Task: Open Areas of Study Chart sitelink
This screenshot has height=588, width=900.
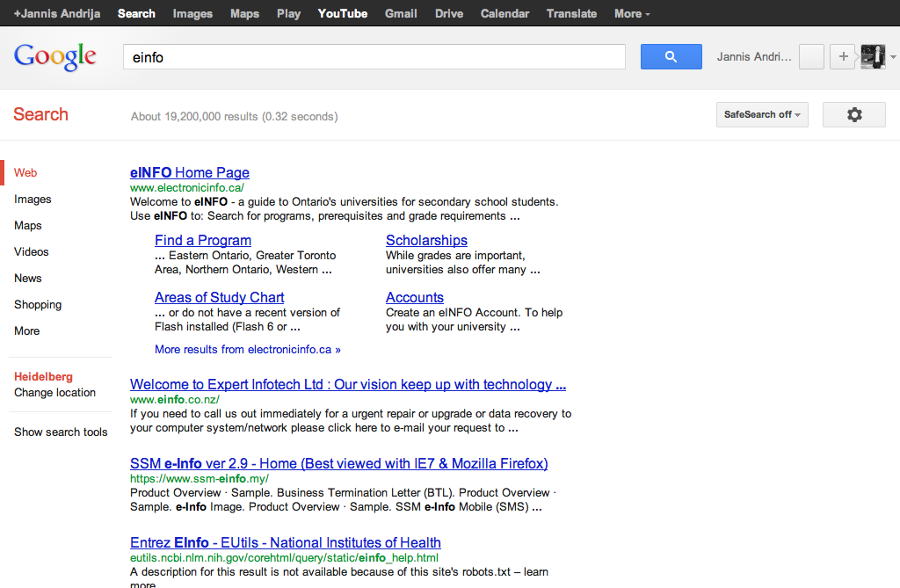Action: (x=219, y=297)
